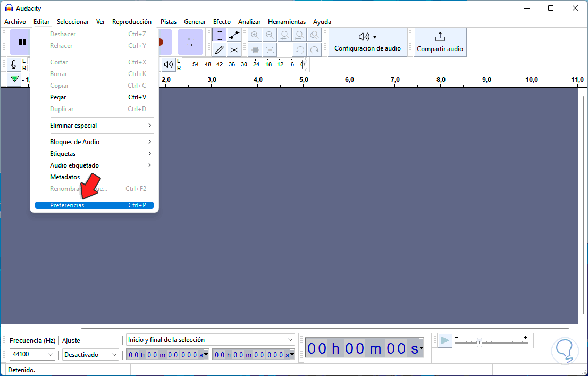Image resolution: width=588 pixels, height=376 pixels.
Task: Open the Generar menu
Action: point(195,22)
